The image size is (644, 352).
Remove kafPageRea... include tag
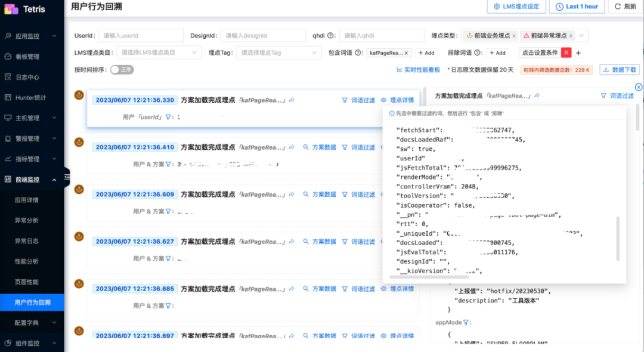[x=406, y=53]
